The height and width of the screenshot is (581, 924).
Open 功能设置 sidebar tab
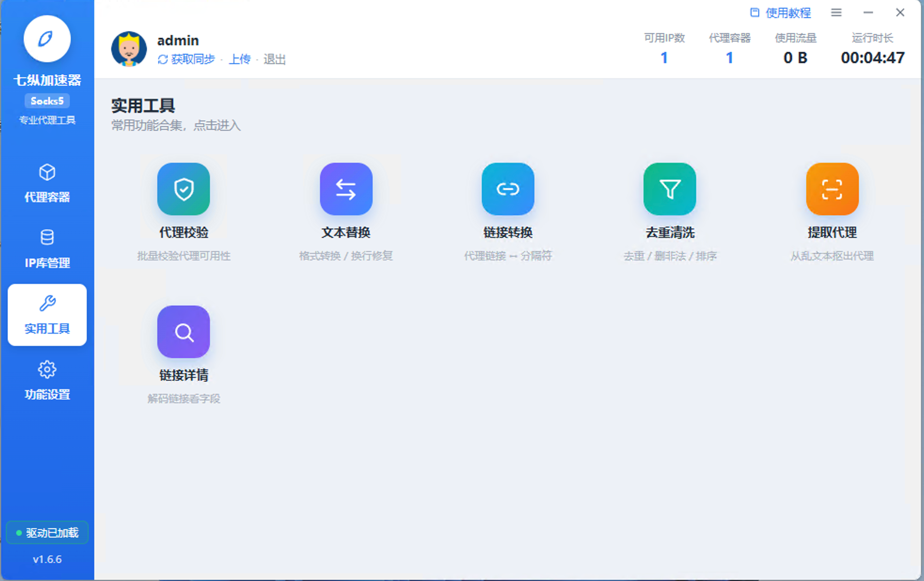click(47, 381)
